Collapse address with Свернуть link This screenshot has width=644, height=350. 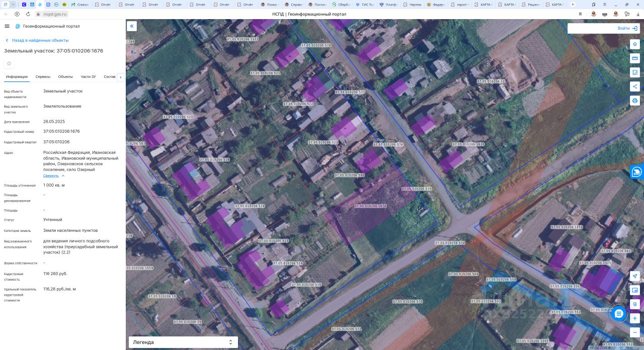click(54, 176)
